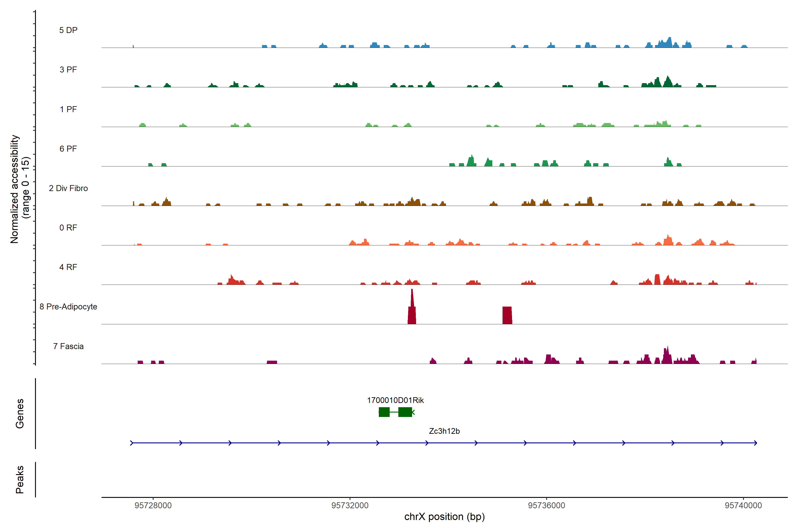
Task: Select the 5 DP track label
Action: [68, 30]
